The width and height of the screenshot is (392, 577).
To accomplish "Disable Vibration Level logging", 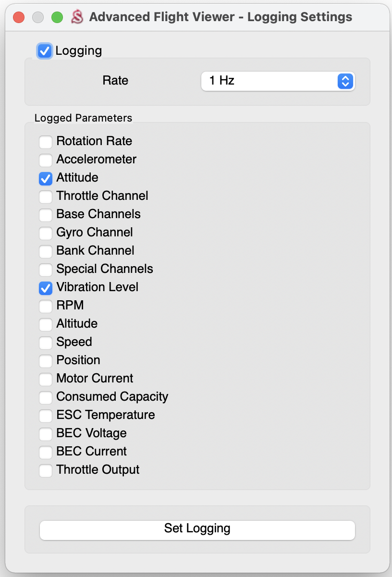I will (46, 288).
